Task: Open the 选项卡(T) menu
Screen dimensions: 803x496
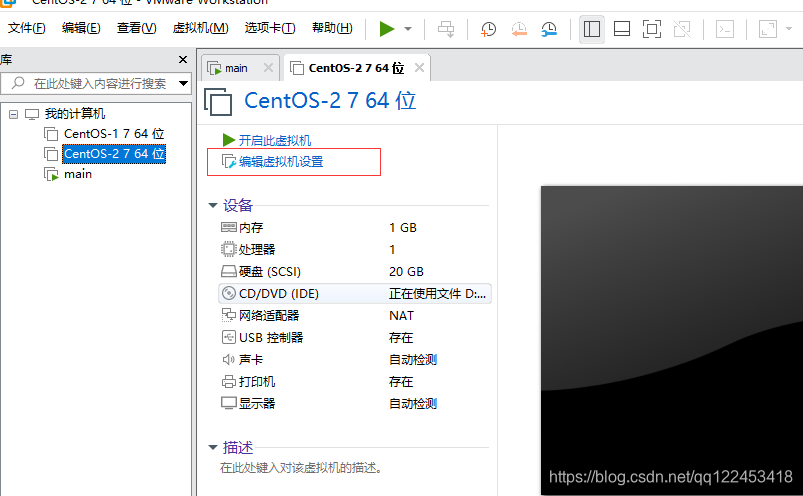Action: point(270,28)
